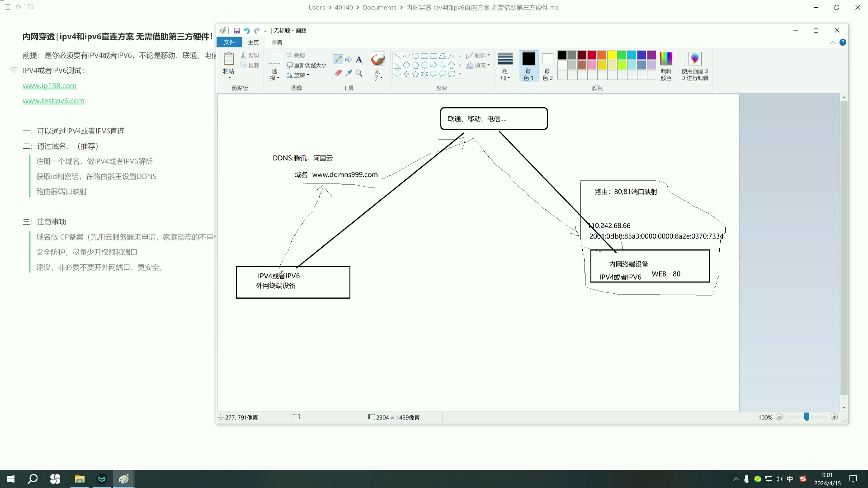Select the Fill with color bucket tool
868x488 pixels.
click(x=348, y=59)
